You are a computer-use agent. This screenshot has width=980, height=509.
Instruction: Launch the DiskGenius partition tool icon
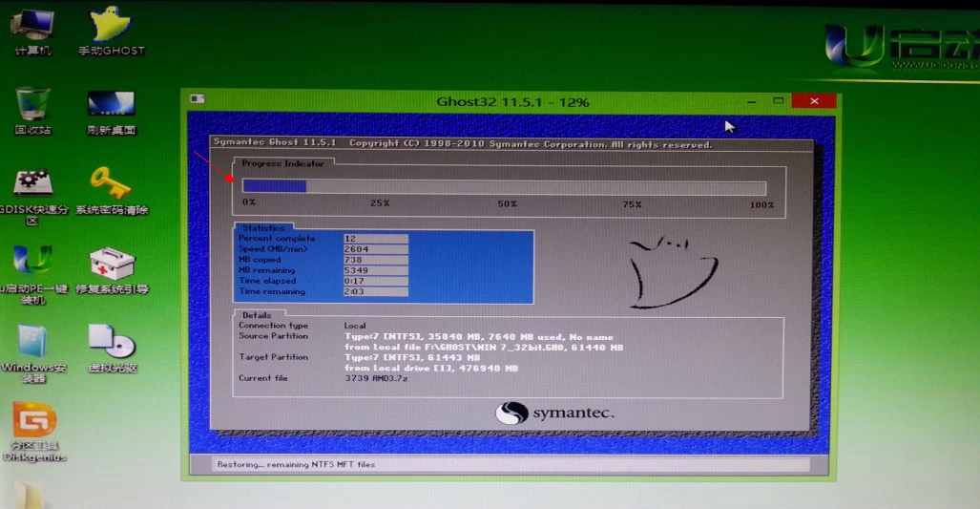coord(33,421)
